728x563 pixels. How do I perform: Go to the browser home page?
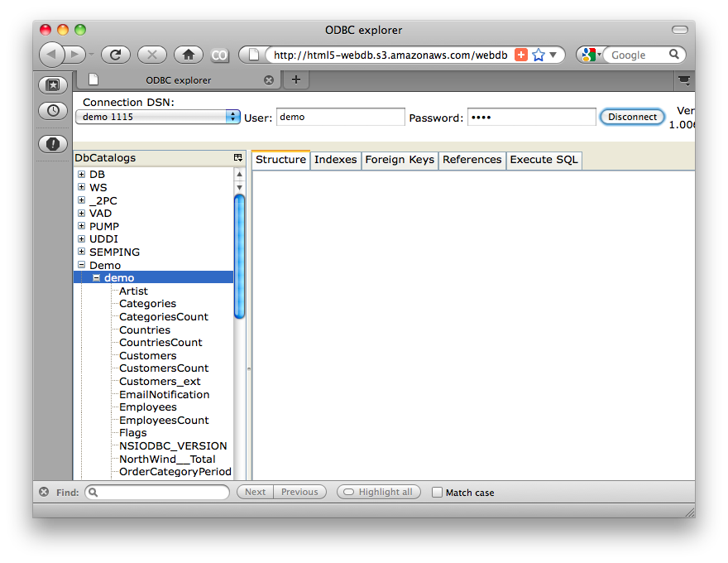click(189, 55)
